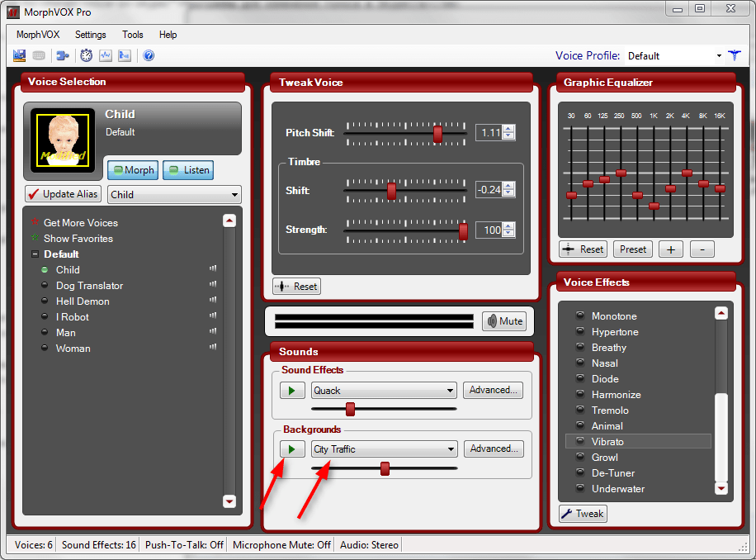Screen dimensions: 756x560
Task: Collapse the Default voice group
Action: [x=35, y=254]
